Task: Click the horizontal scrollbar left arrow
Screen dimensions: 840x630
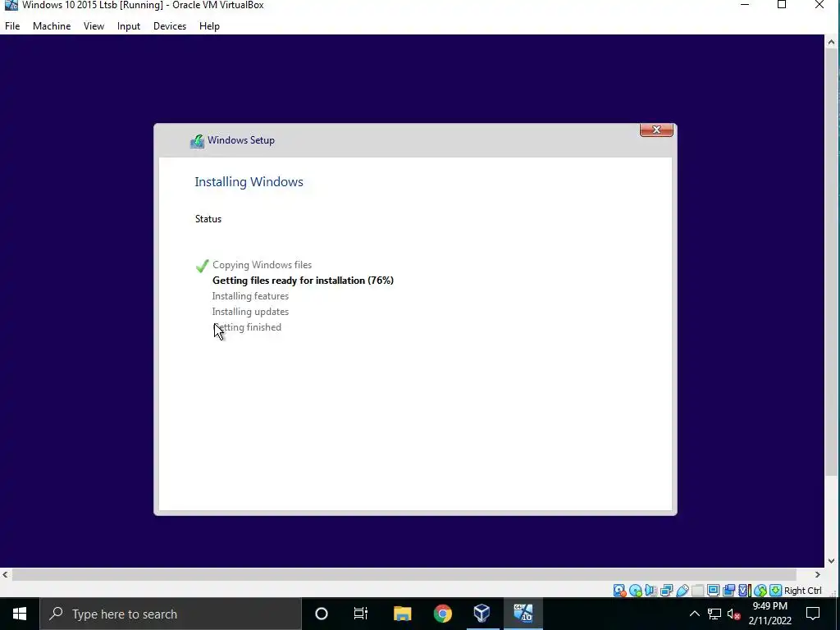Action: pos(6,574)
